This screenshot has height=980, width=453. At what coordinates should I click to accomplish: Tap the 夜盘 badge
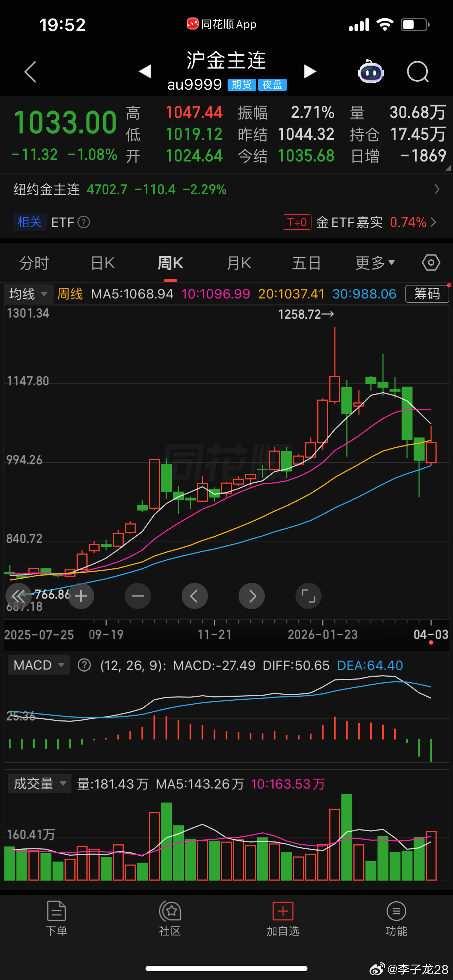[x=272, y=85]
